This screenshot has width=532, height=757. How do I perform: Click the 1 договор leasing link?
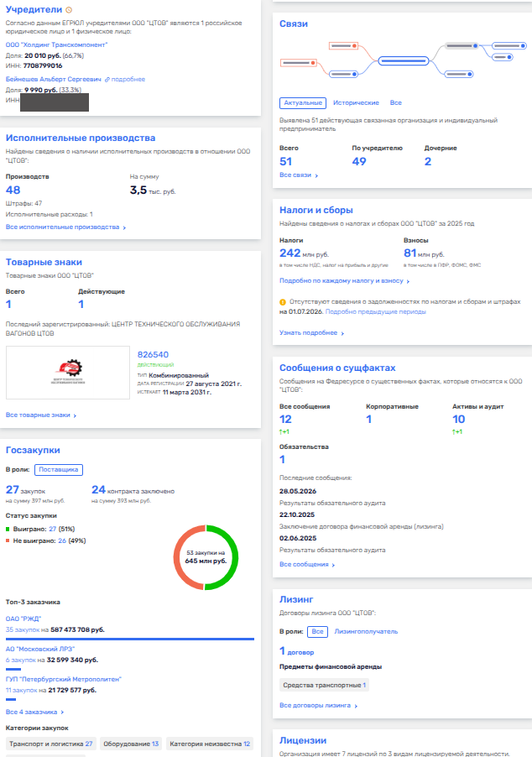pos(297,651)
